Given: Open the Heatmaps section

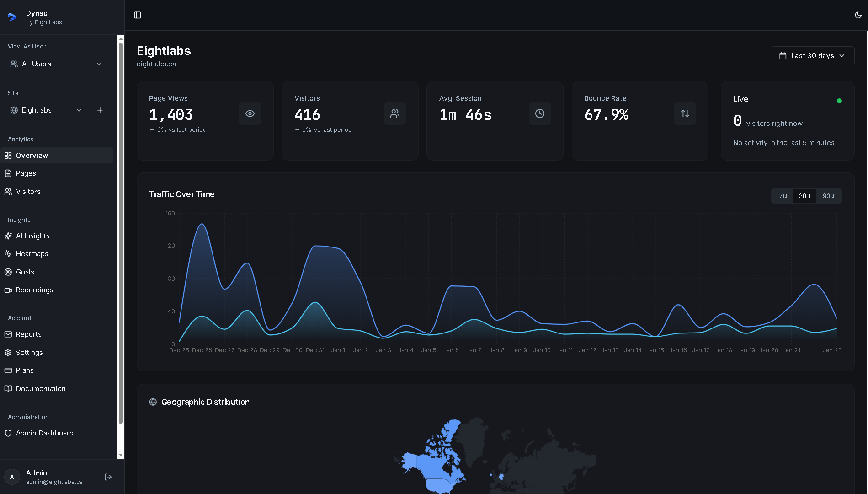Looking at the screenshot, I should tap(32, 254).
